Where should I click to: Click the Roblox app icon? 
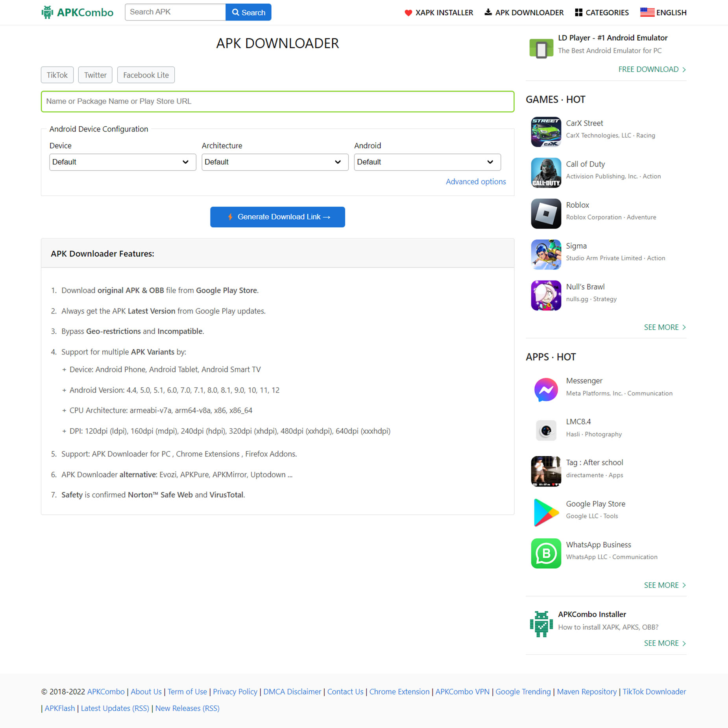[x=546, y=214]
